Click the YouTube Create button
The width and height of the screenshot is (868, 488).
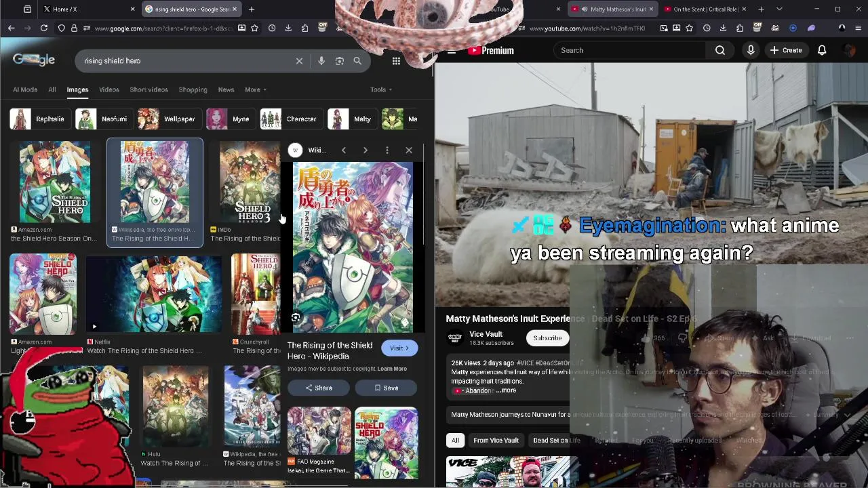tap(785, 50)
